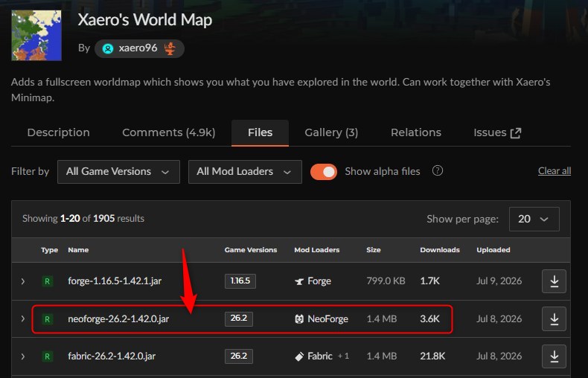Click Jul 8, 2026 date in Fabric row

point(499,356)
